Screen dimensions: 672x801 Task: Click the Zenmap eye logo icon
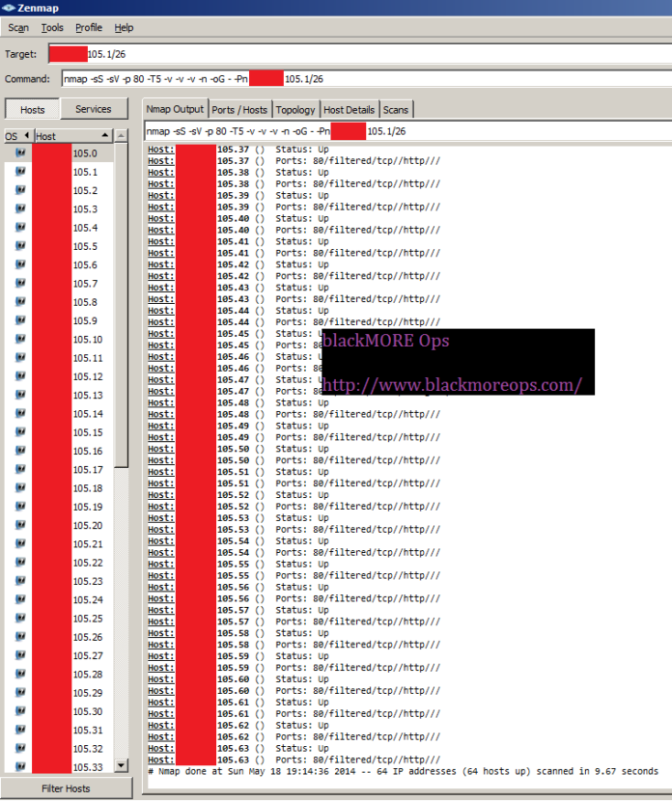click(x=8, y=8)
